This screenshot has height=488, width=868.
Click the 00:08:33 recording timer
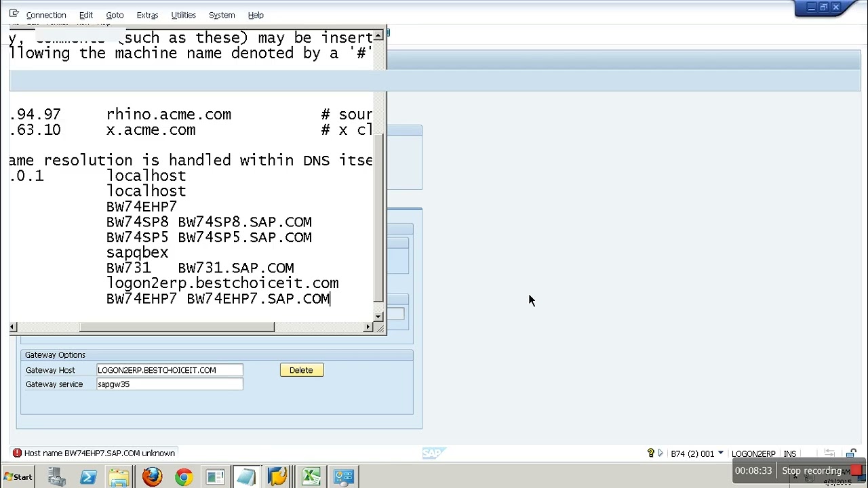point(753,470)
